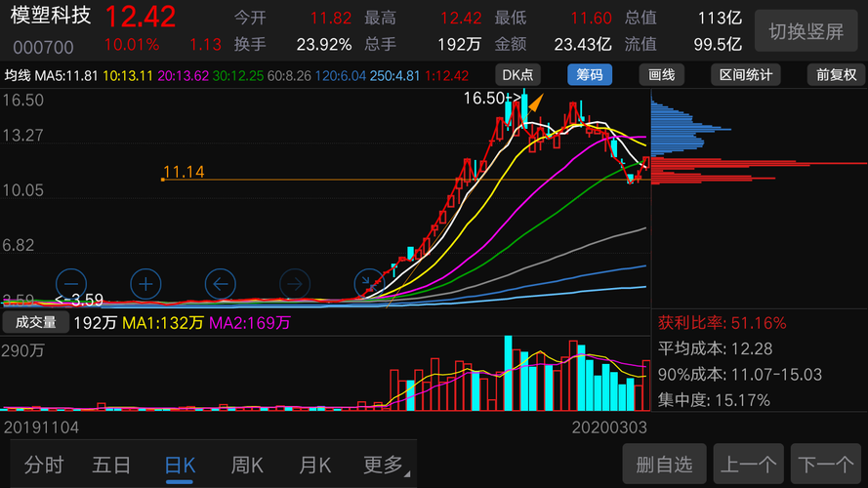
Task: Move chart right with right arrow icon
Action: (295, 284)
